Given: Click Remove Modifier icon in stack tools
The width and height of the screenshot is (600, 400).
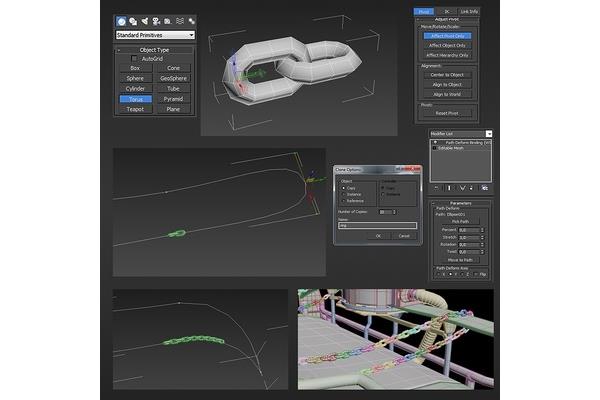Looking at the screenshot, I should coord(471,188).
